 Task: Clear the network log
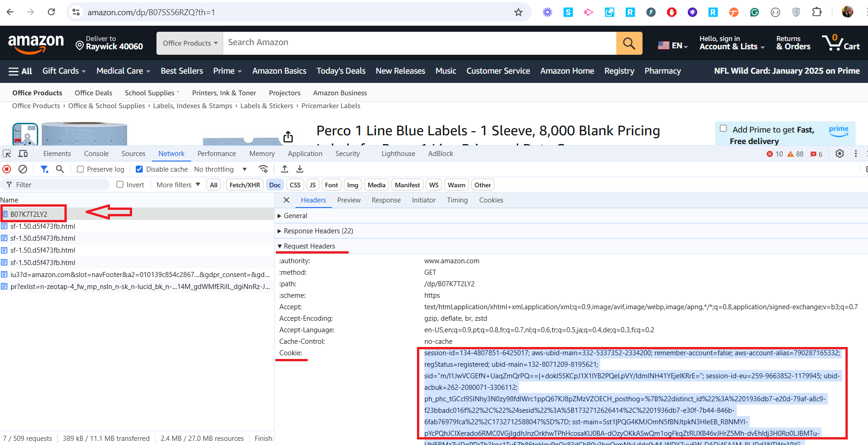pyautogui.click(x=23, y=169)
